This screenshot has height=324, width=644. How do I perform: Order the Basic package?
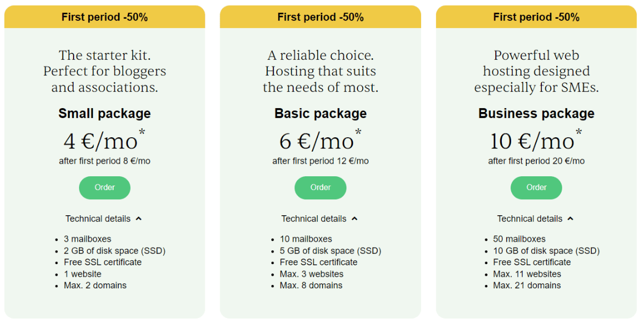click(321, 188)
